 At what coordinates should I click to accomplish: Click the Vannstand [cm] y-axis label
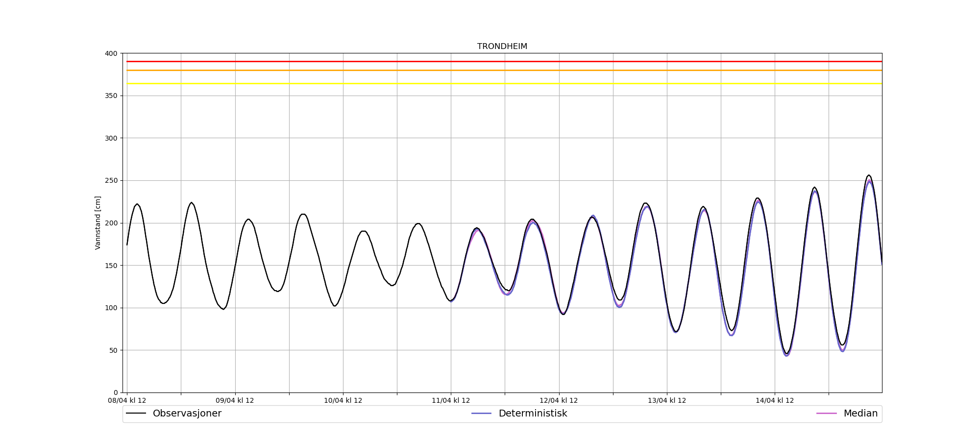pyautogui.click(x=98, y=223)
